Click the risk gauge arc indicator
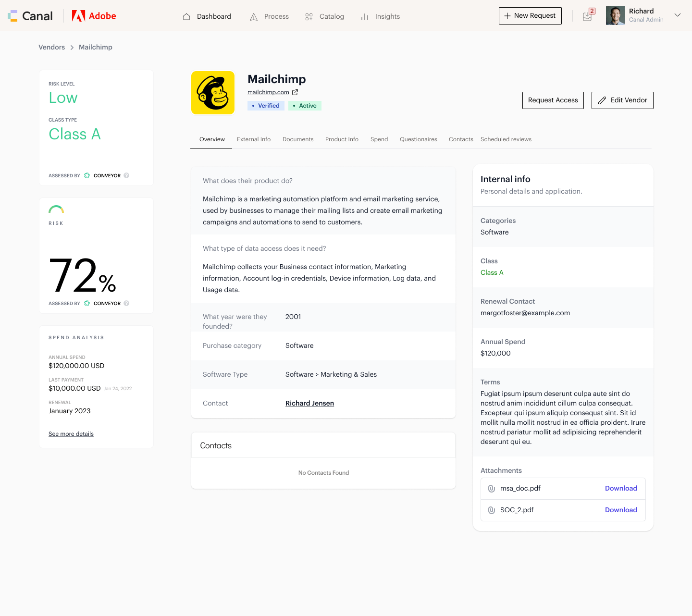The height and width of the screenshot is (616, 692). coord(56,209)
